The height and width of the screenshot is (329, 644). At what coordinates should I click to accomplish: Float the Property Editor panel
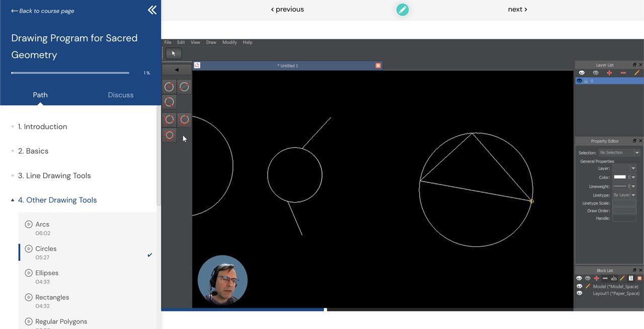click(x=634, y=141)
